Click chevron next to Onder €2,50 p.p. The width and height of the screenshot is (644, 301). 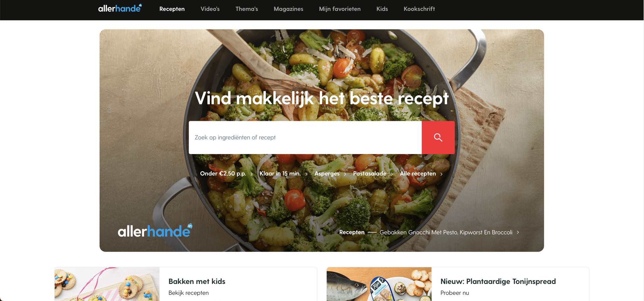click(x=252, y=174)
